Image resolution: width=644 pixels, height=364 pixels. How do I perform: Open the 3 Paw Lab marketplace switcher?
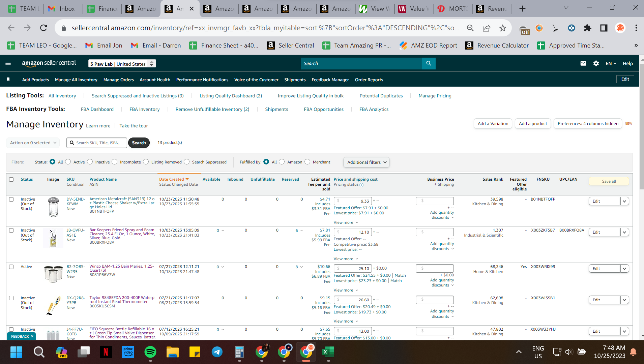(x=122, y=64)
